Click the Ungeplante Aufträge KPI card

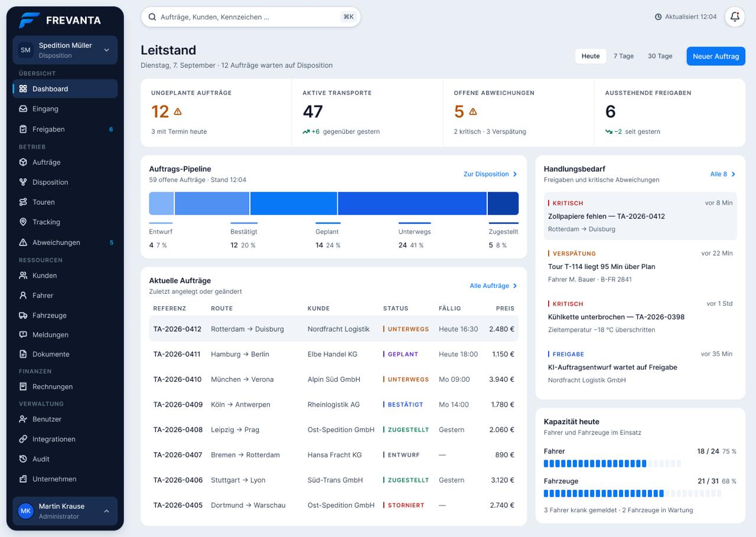tap(216, 113)
